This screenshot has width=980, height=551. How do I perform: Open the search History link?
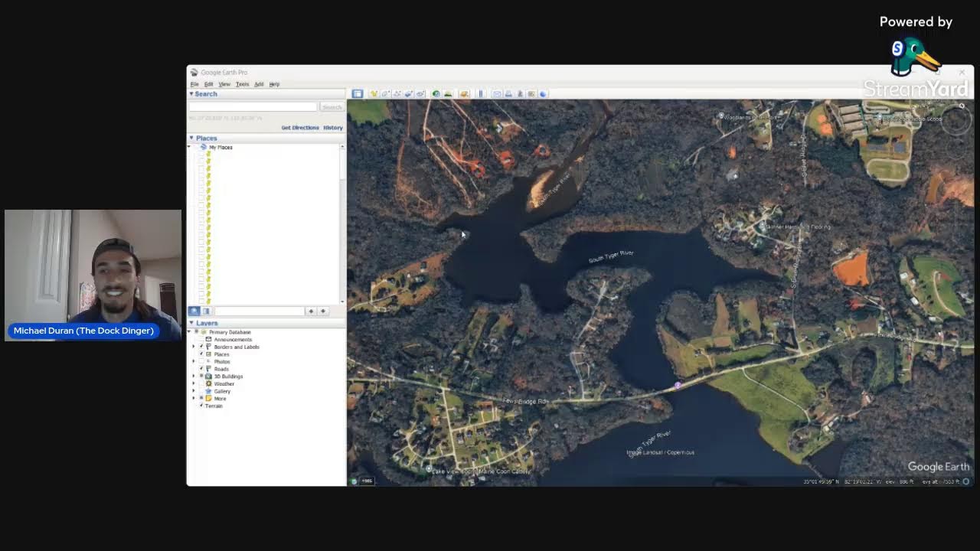click(333, 128)
